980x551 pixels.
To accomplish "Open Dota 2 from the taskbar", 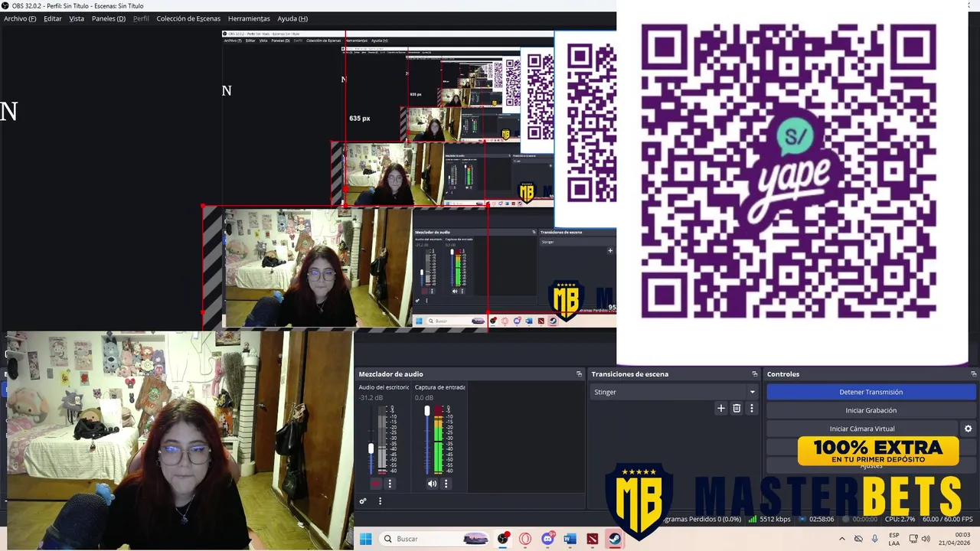I will pos(593,539).
